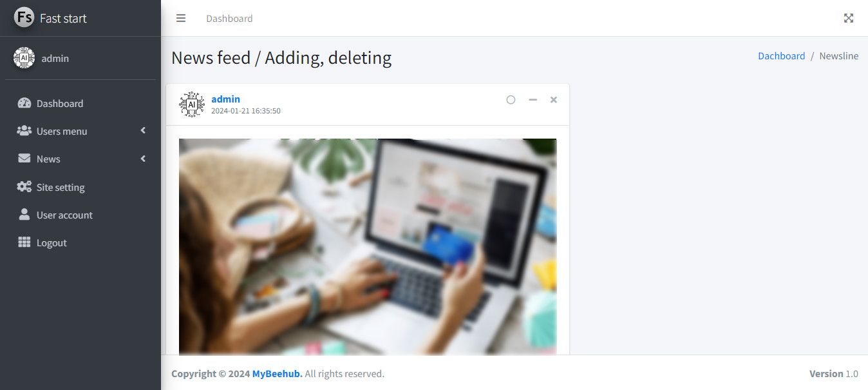Click the fullscreen expand icon
868x390 pixels.
pyautogui.click(x=849, y=18)
